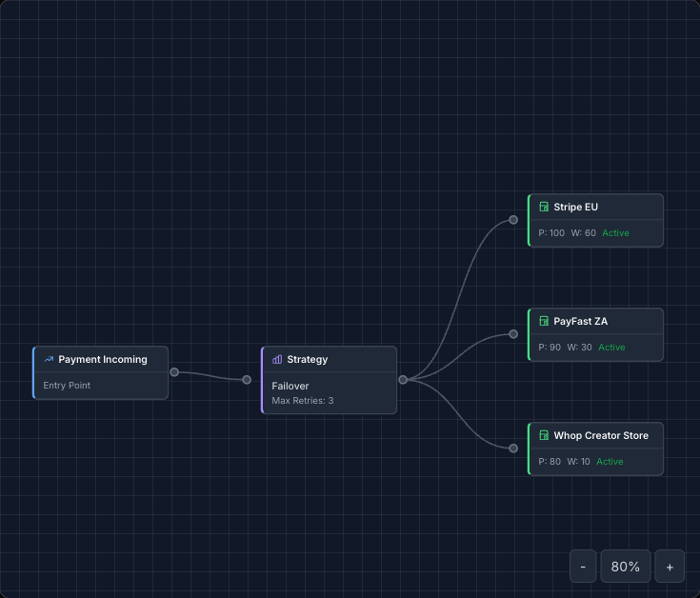The height and width of the screenshot is (598, 700).
Task: Click the Strategy node input connector handle
Action: click(x=247, y=380)
